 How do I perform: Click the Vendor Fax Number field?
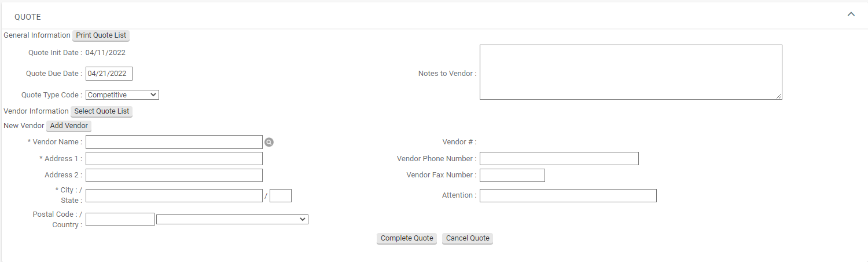click(x=512, y=175)
